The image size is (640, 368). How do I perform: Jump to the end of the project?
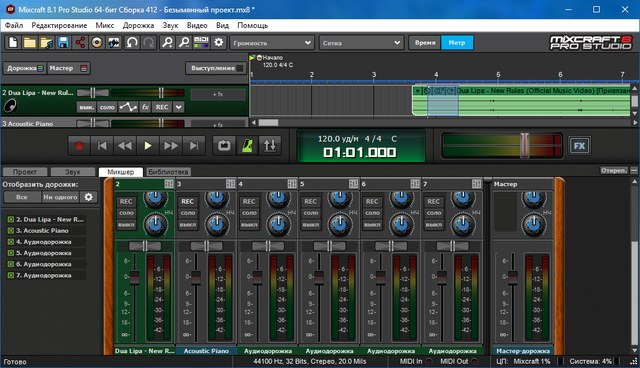193,146
